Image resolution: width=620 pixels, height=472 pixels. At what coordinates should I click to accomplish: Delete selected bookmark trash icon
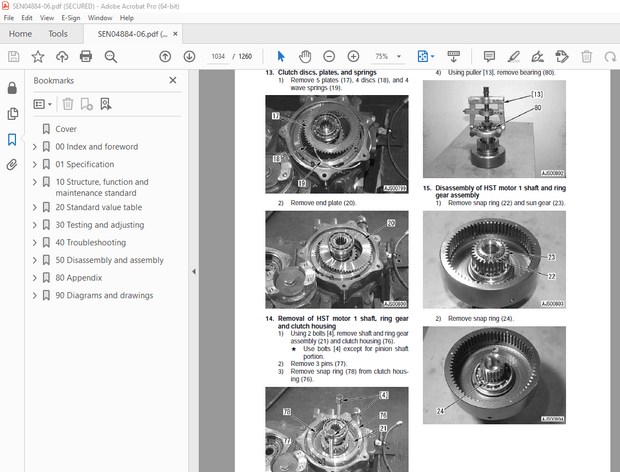68,104
